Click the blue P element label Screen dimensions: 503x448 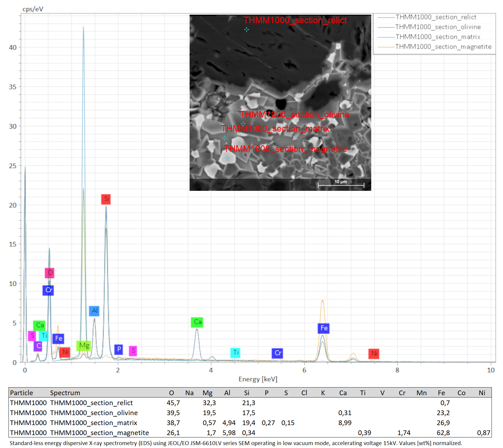tap(119, 349)
